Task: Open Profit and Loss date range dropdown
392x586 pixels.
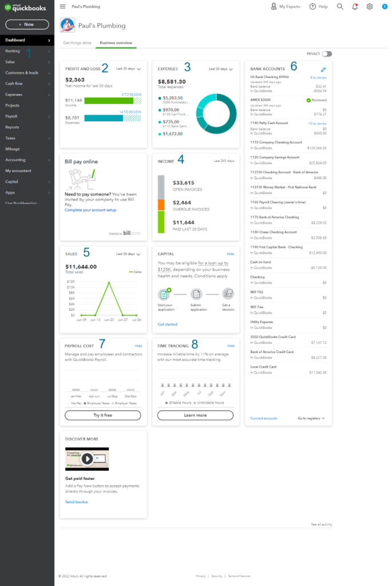Action: [128, 69]
